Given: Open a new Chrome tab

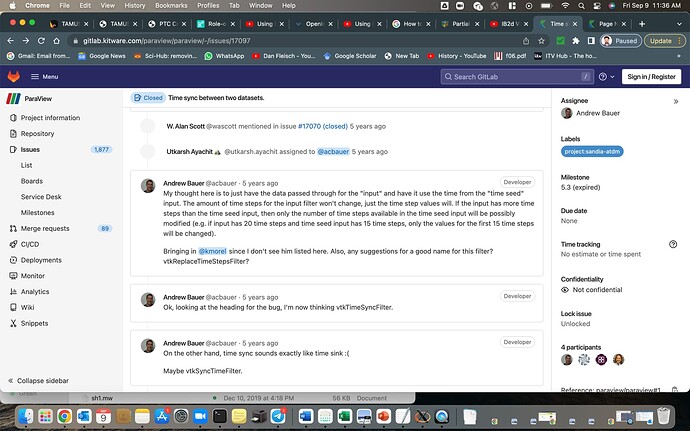Looking at the screenshot, I should 642,24.
